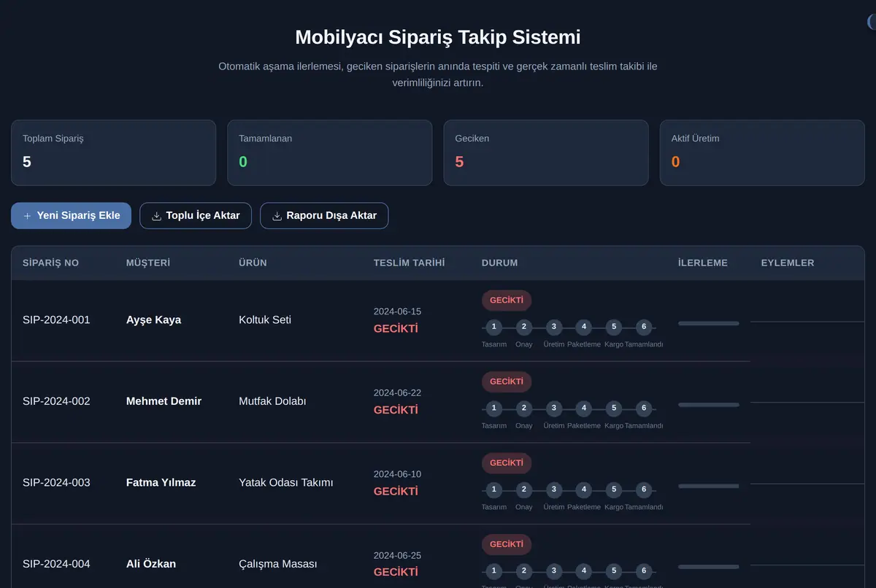Click the DURUM column header
876x588 pixels.
(x=500, y=263)
